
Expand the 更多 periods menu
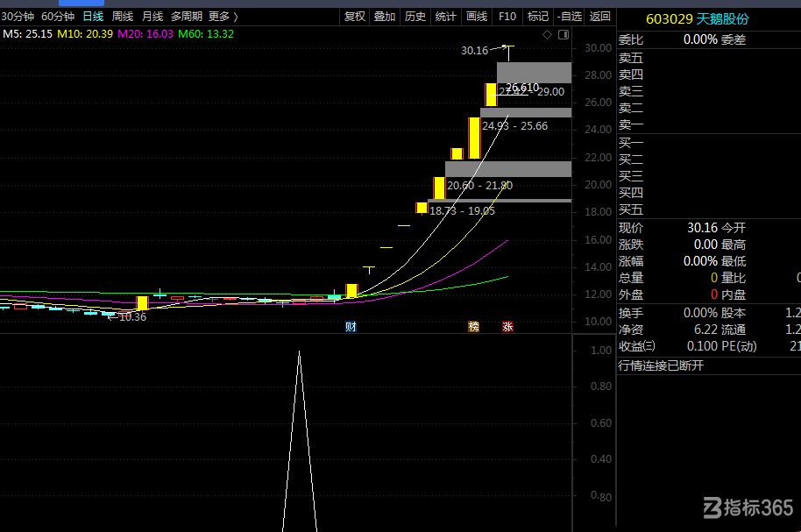(x=223, y=17)
